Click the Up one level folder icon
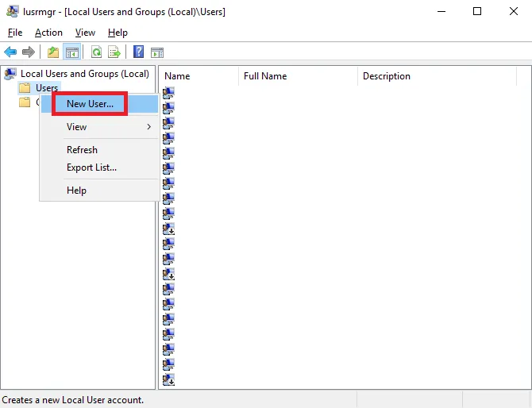532x408 pixels. click(x=53, y=52)
